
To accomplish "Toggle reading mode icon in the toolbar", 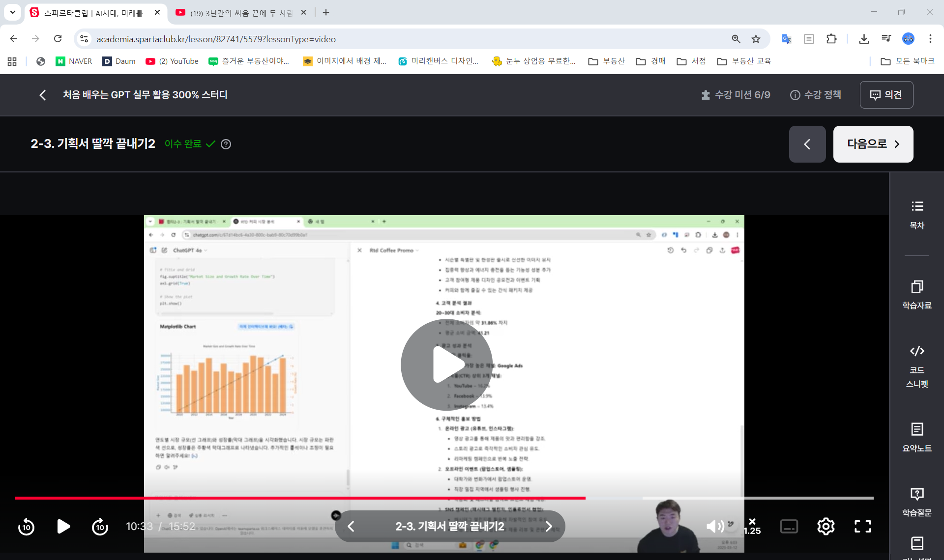I will click(x=809, y=39).
